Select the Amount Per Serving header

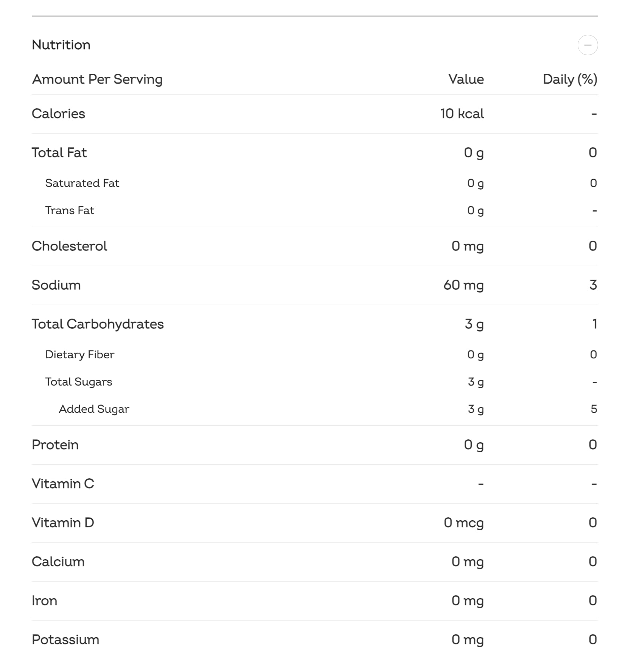pyautogui.click(x=97, y=79)
